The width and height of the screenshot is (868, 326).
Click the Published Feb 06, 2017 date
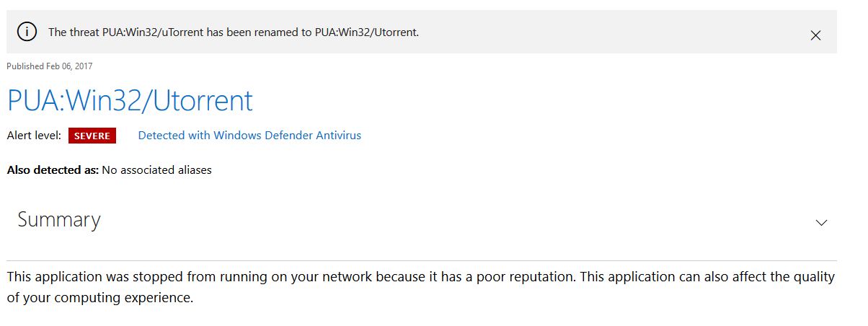pos(49,66)
